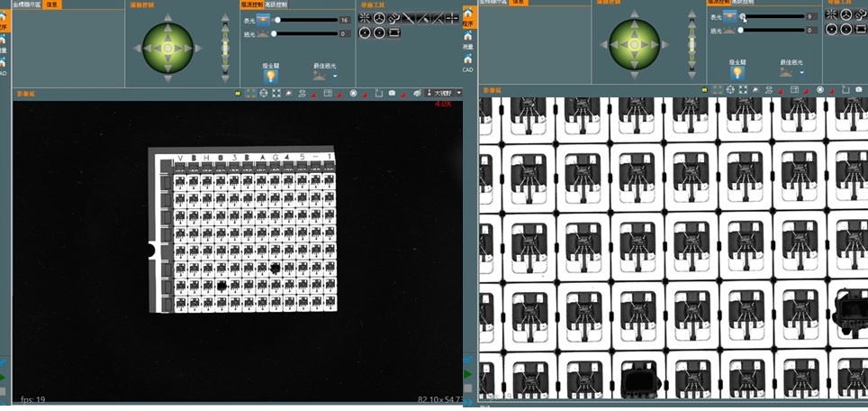Click the camera snapshot icon in left image toolbar

tap(392, 94)
